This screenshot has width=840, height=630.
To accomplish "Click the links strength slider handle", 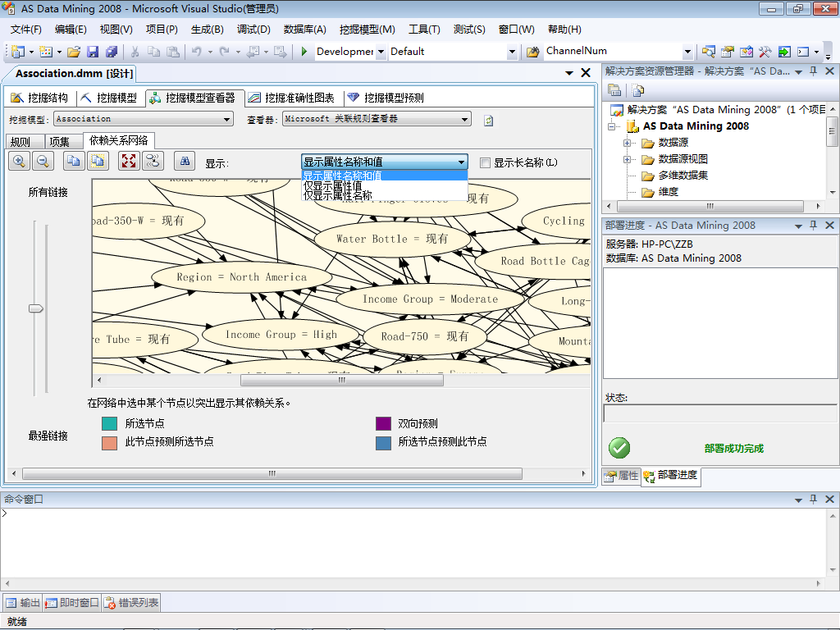I will [36, 308].
